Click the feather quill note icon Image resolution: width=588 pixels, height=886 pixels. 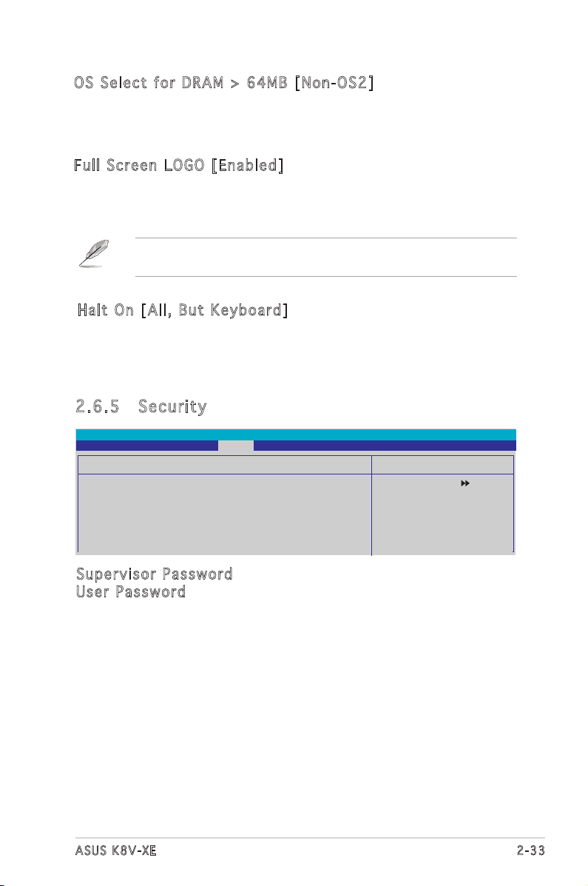94,253
